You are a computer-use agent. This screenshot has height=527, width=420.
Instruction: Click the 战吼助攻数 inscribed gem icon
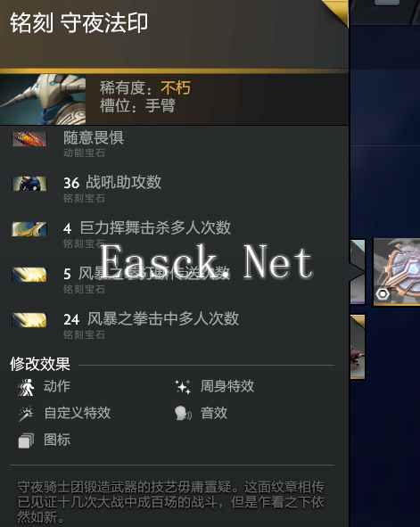point(29,184)
